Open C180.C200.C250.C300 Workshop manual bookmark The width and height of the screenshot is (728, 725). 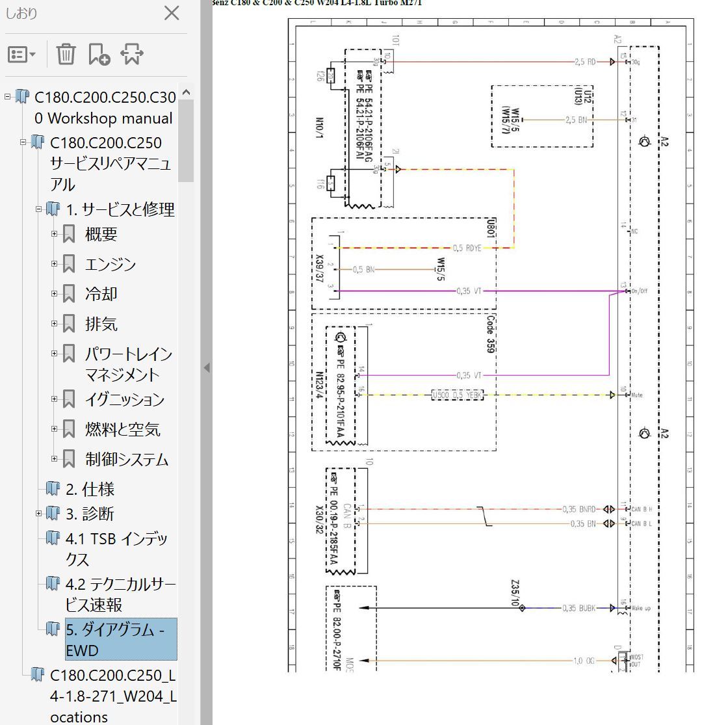pos(105,107)
